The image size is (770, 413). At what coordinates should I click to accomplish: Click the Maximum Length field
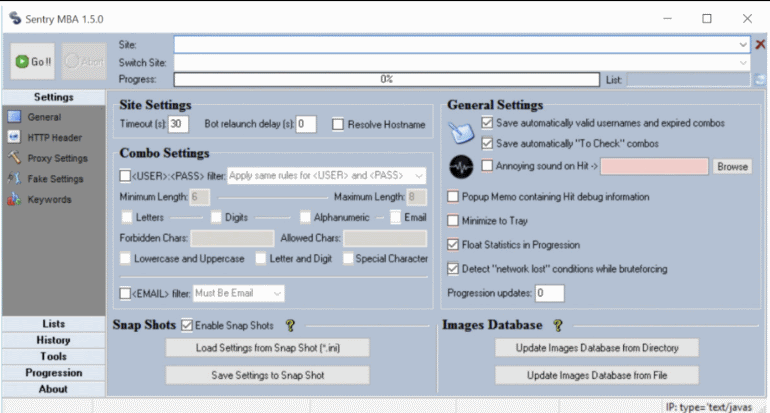[x=416, y=197]
